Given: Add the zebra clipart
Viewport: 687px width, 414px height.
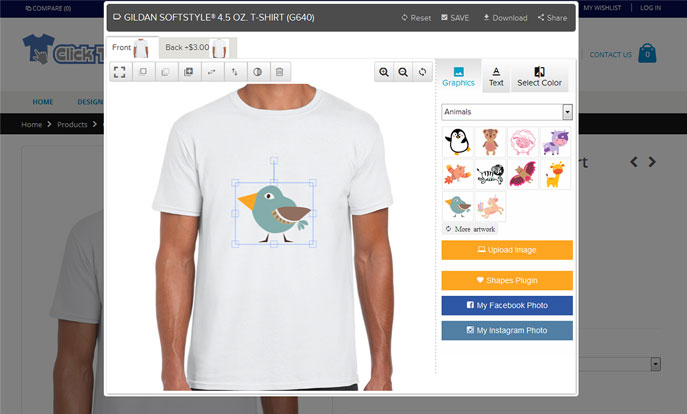Looking at the screenshot, I should tap(490, 174).
